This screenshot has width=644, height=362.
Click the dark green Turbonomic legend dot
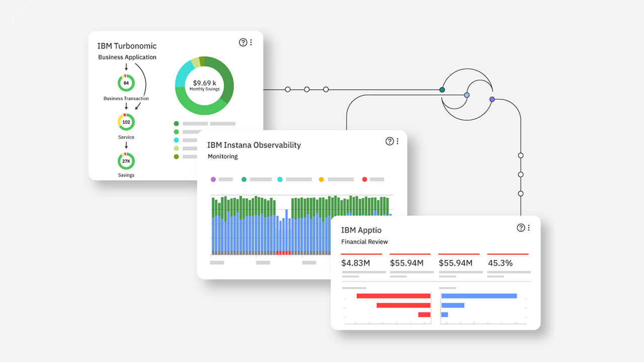pyautogui.click(x=176, y=123)
